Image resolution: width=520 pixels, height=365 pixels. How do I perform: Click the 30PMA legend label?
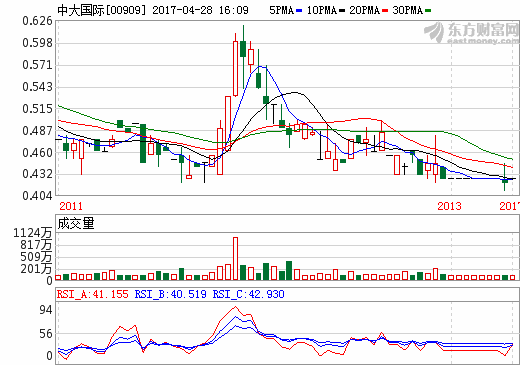pyautogui.click(x=408, y=10)
